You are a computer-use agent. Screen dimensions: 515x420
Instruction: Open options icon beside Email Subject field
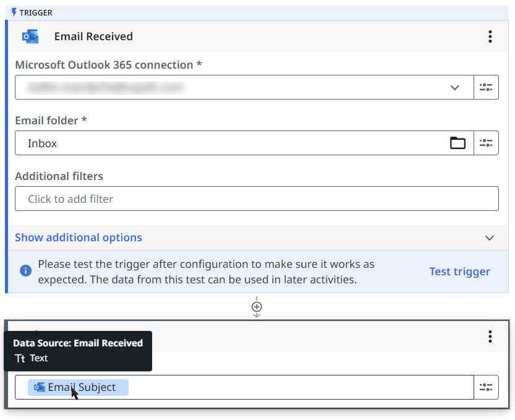click(x=486, y=387)
